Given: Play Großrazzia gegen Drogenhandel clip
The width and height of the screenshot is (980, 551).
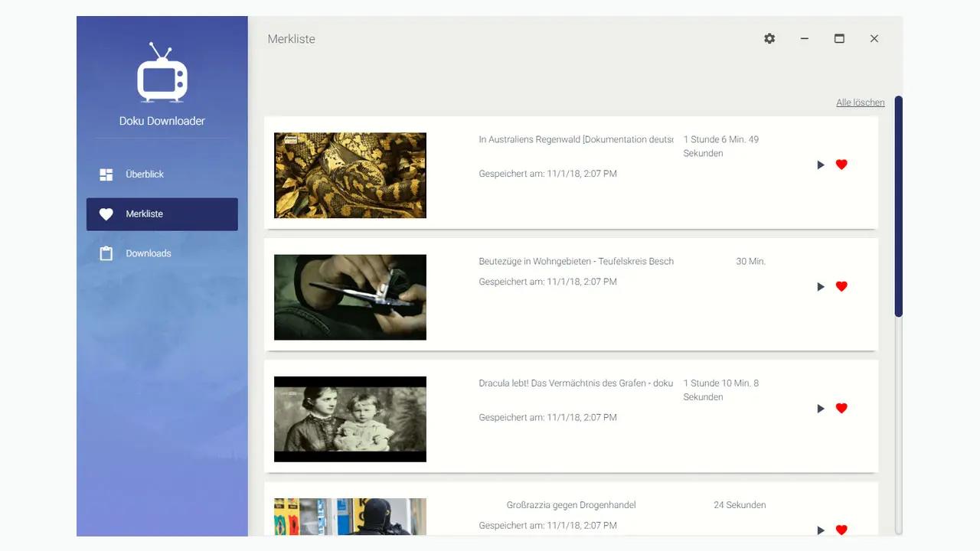Looking at the screenshot, I should (x=821, y=530).
